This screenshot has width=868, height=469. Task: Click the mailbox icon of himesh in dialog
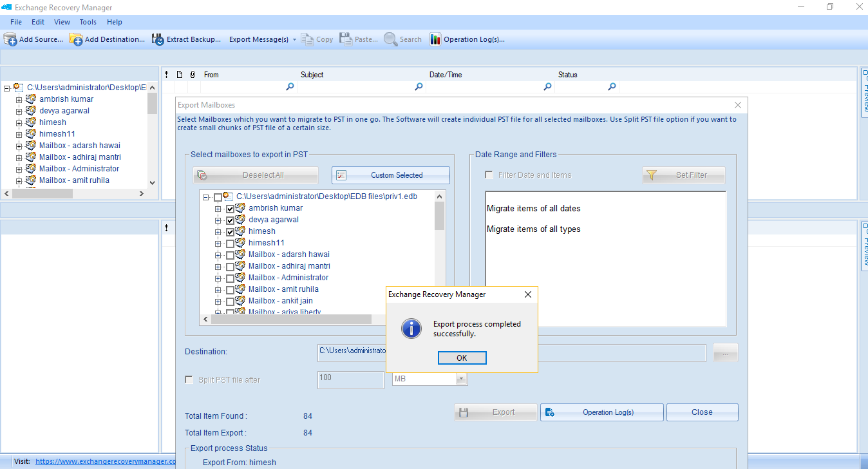point(241,231)
